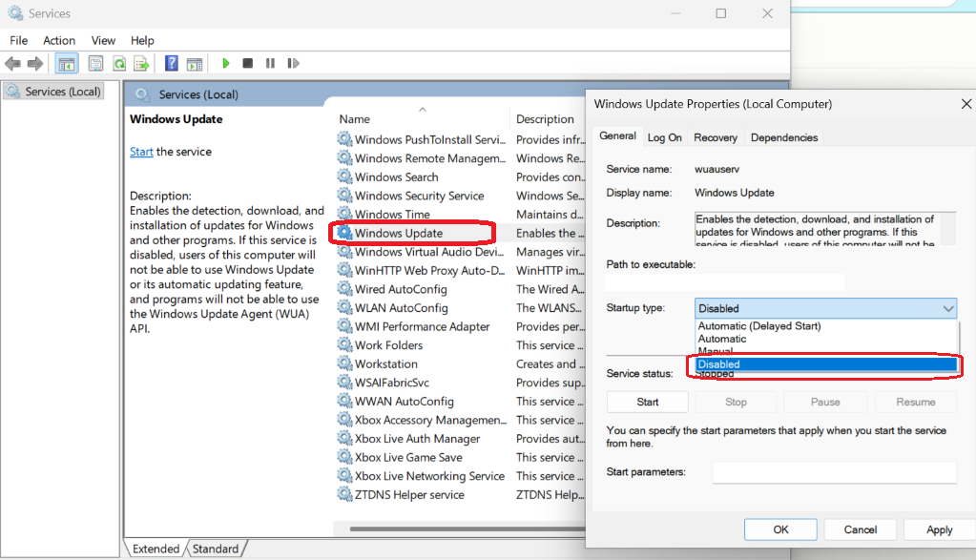Click the green Start Service toolbar icon
Screen dimensions: 976x560
[x=226, y=64]
